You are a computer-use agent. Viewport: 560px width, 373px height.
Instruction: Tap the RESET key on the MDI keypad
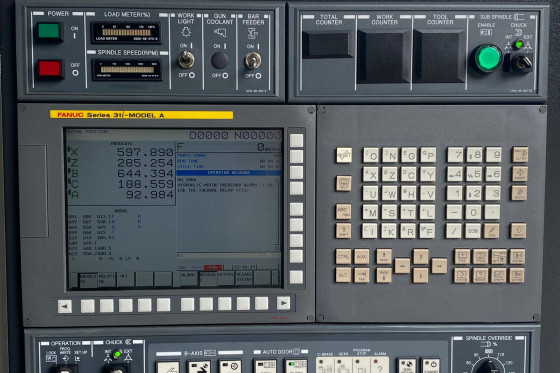pyautogui.click(x=344, y=155)
